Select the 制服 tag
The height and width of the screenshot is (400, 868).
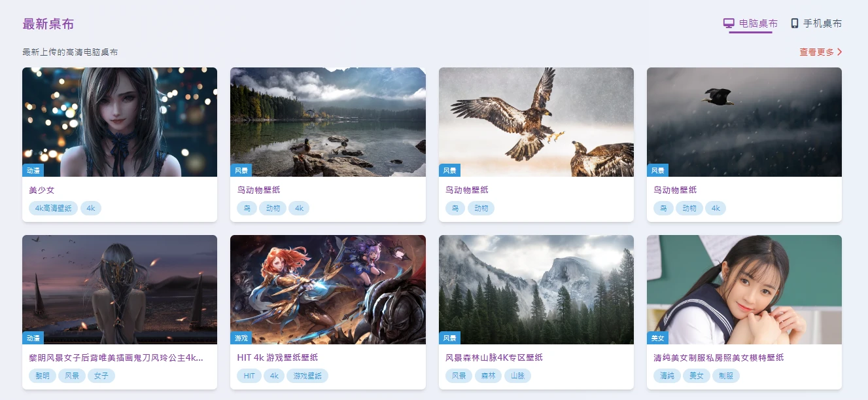point(726,376)
